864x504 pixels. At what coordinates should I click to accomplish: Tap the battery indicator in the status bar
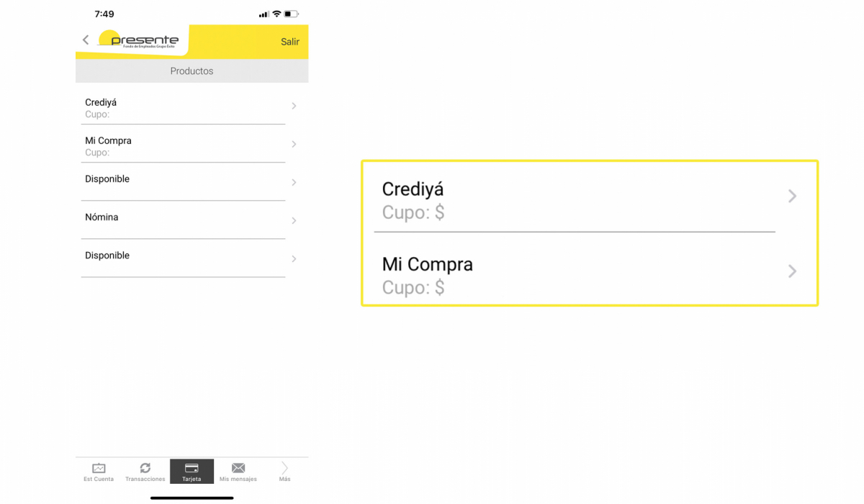click(x=291, y=14)
